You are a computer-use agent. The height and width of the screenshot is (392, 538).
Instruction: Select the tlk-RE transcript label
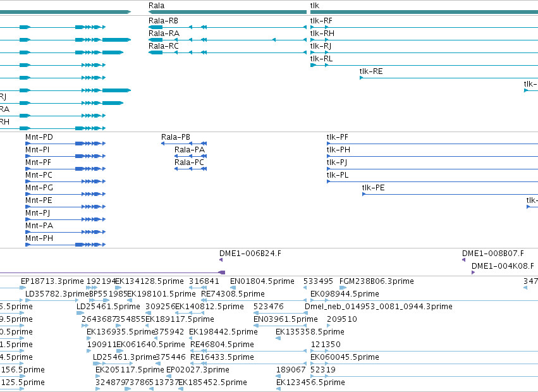click(x=371, y=71)
